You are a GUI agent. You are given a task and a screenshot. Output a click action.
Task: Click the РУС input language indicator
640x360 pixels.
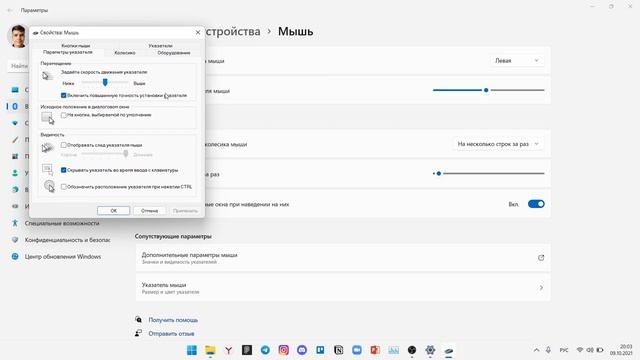click(x=564, y=350)
